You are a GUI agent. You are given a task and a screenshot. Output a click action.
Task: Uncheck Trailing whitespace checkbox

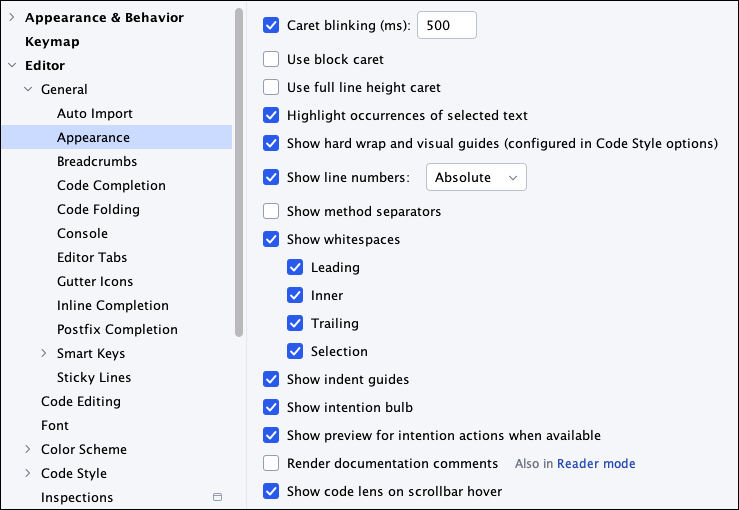[x=295, y=323]
